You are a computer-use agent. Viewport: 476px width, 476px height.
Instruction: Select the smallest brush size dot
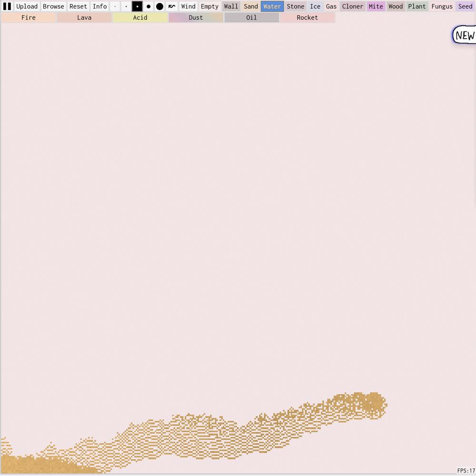coord(115,6)
